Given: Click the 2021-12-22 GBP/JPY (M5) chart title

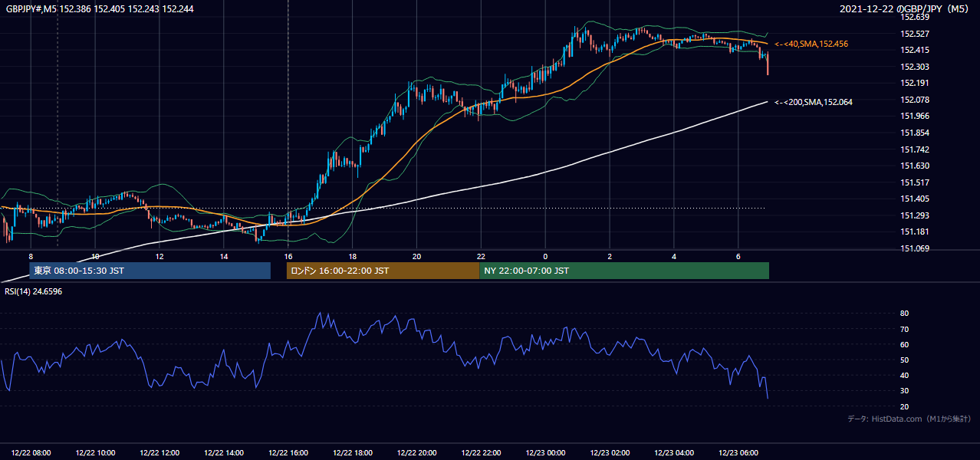Looking at the screenshot, I should pyautogui.click(x=906, y=8).
